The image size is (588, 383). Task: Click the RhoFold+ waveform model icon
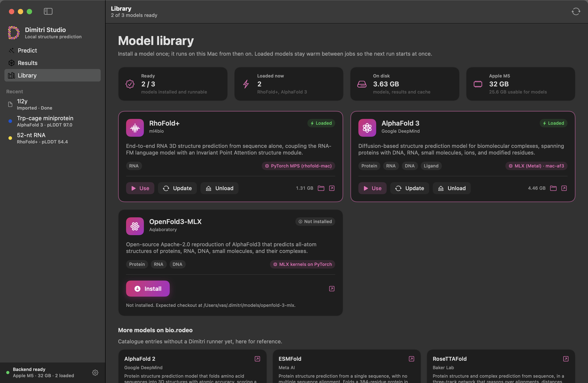[135, 128]
